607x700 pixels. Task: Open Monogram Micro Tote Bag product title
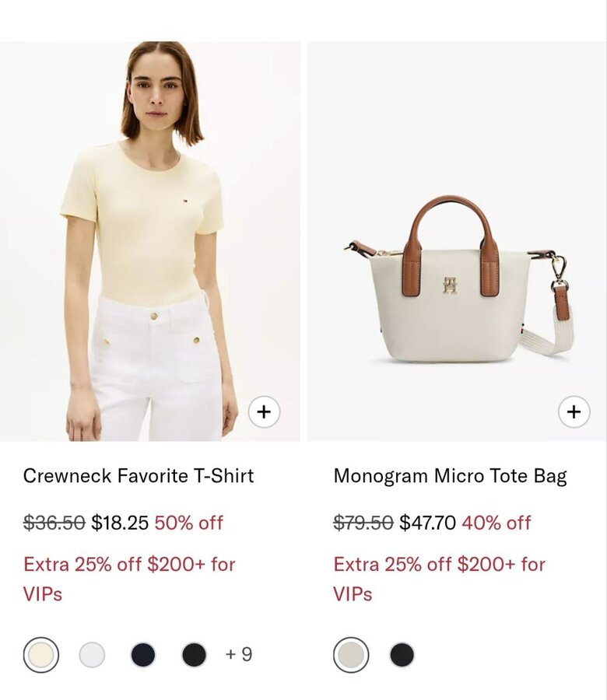[x=451, y=476]
